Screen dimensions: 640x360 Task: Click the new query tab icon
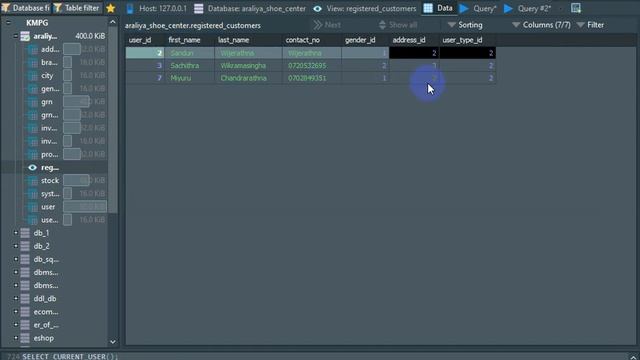coord(576,8)
